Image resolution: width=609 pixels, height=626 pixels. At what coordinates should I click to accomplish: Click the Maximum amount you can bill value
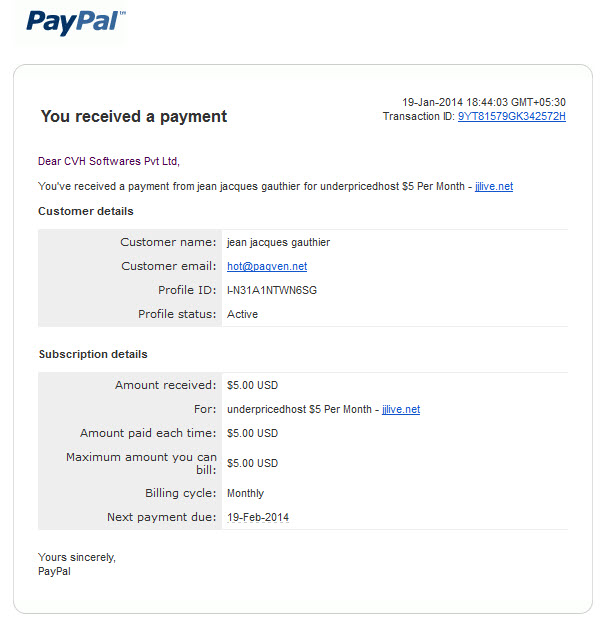[x=252, y=463]
